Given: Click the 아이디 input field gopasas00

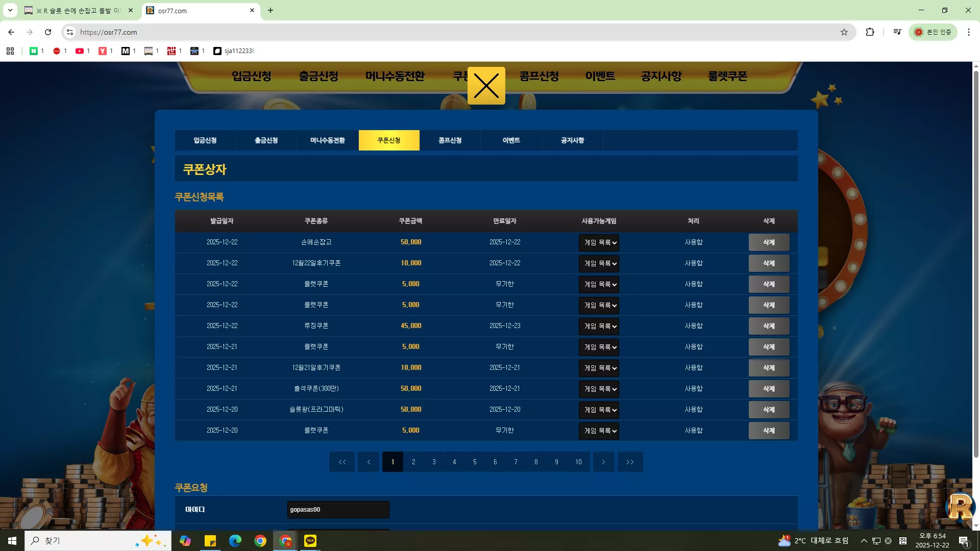Looking at the screenshot, I should point(338,510).
